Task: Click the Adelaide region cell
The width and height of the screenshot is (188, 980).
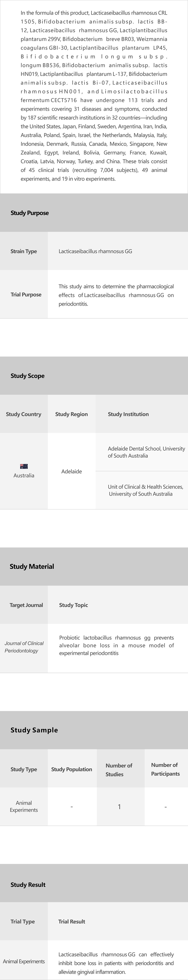Action: pyautogui.click(x=72, y=471)
